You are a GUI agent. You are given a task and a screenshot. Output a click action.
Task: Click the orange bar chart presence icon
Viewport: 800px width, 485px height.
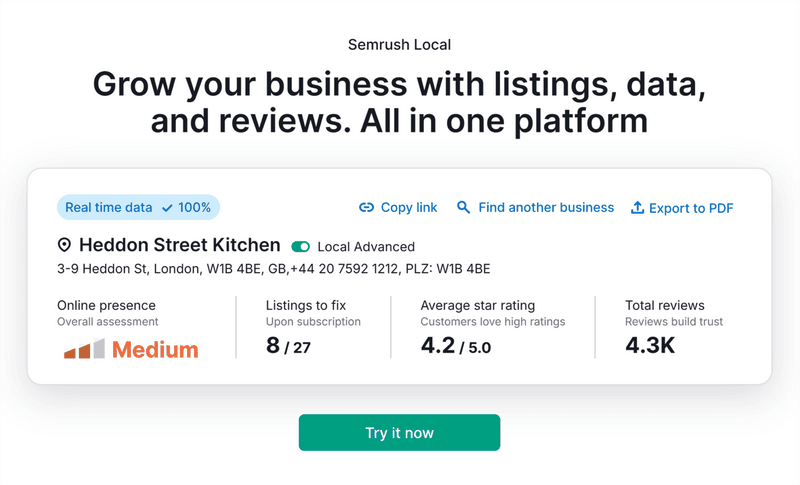click(84, 349)
